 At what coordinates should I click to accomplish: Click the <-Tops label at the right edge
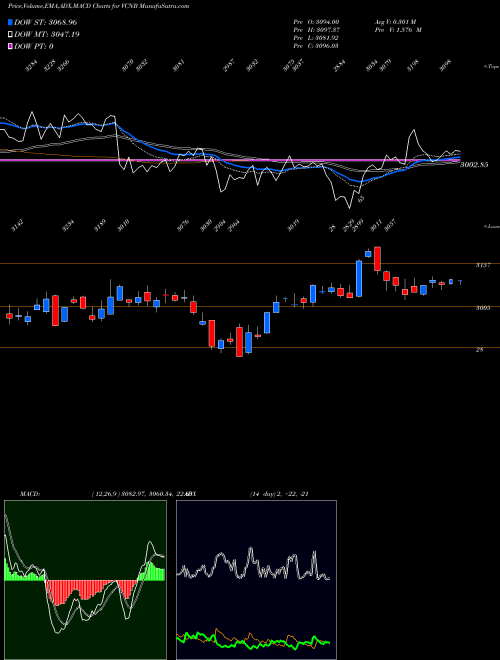pos(491,67)
